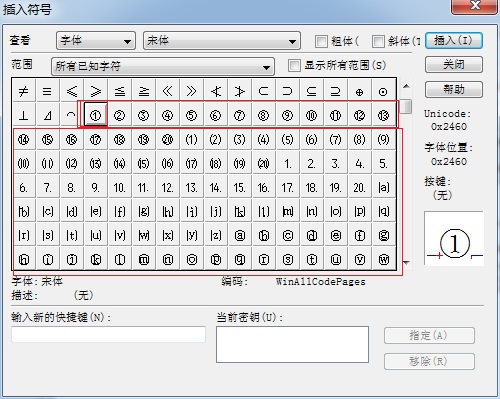
Task: Pick the circled number ⑤ symbol
Action: (191, 115)
